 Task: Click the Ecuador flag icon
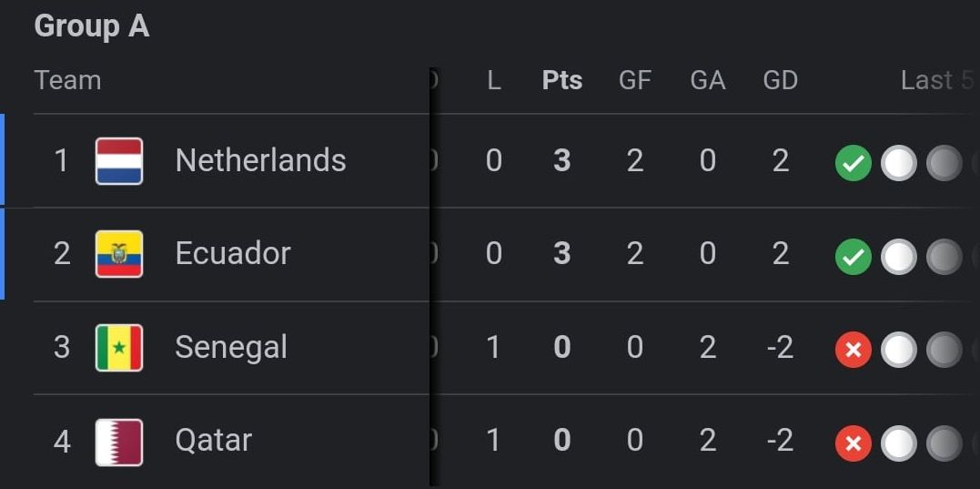(119, 254)
